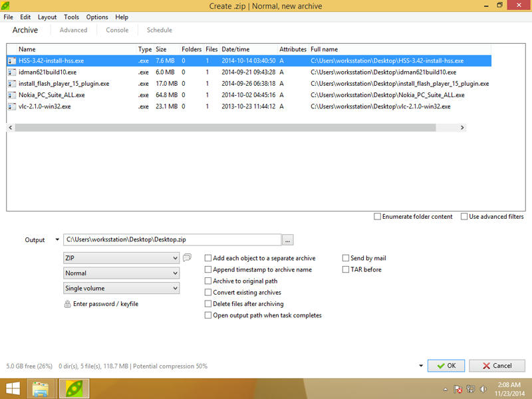Click the file list scrollbar left arrow
Viewport: 532px width, 399px height.
11,128
